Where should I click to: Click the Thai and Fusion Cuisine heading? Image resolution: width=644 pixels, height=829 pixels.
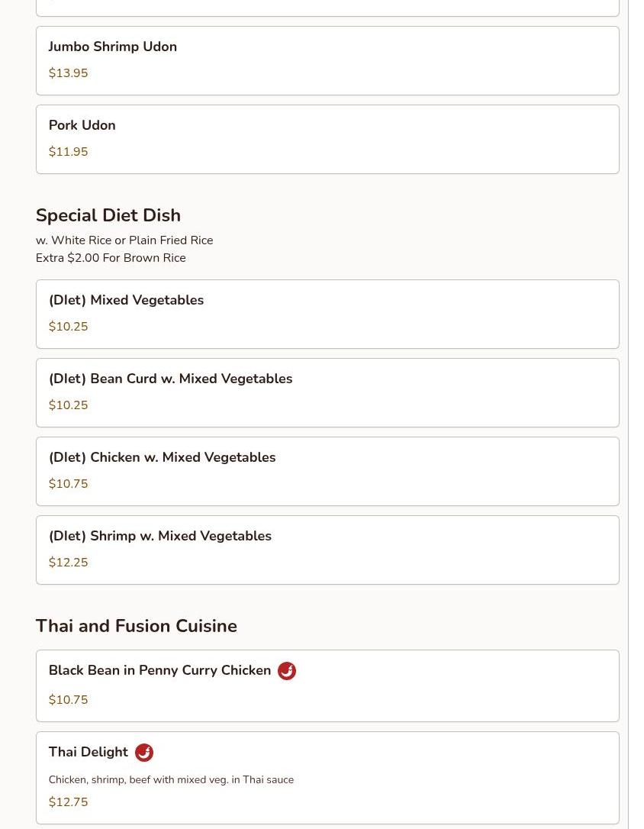(x=137, y=626)
